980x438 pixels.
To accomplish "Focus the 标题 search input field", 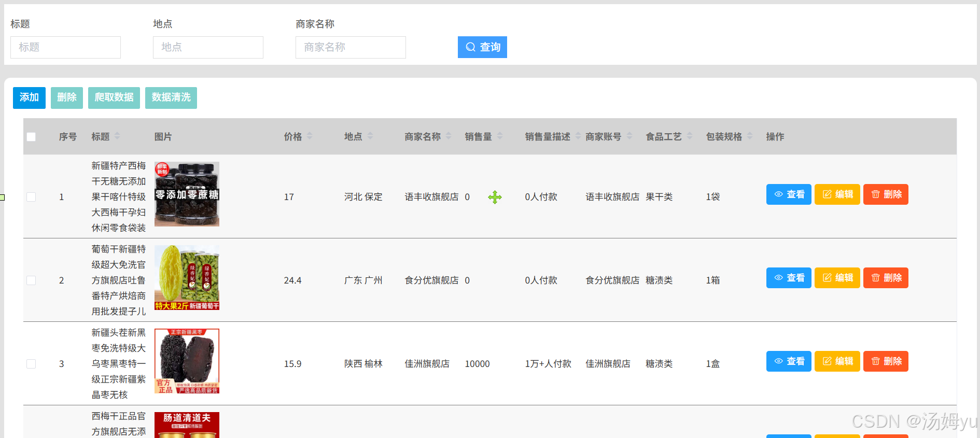I will (65, 47).
